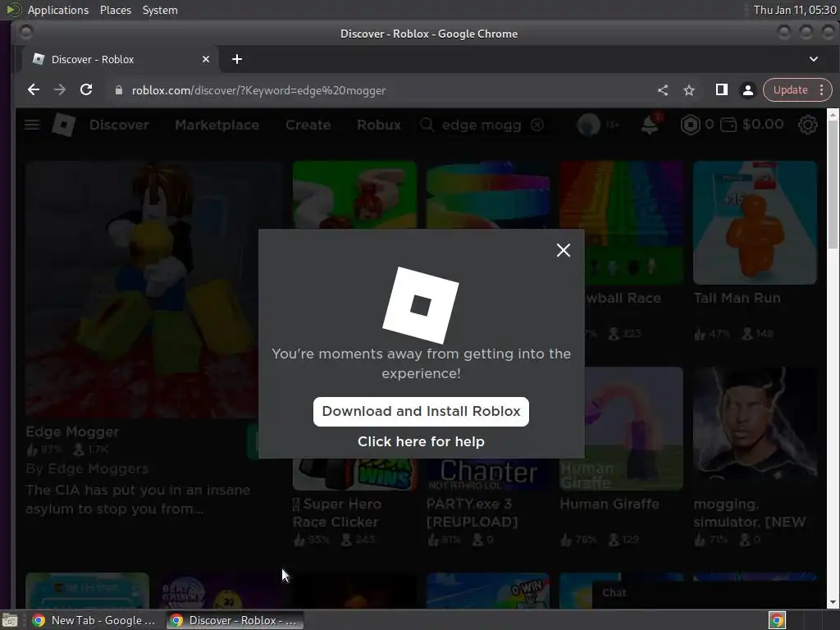Open the user avatar profile
This screenshot has height=630, width=840.
coord(588,125)
